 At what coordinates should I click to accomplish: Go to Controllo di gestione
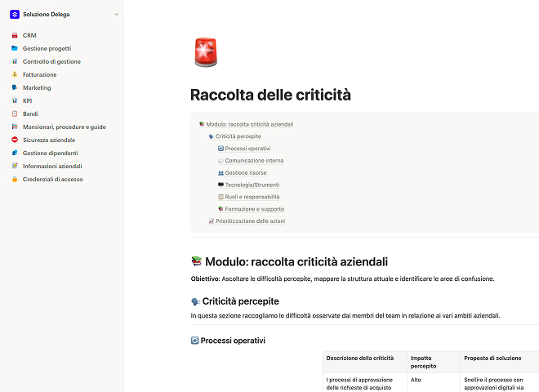pos(51,61)
